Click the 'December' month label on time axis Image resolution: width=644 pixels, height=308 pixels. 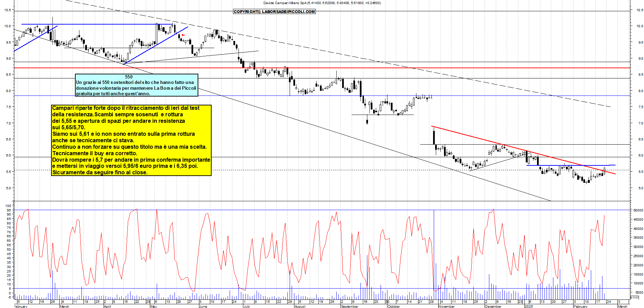coord(493,306)
